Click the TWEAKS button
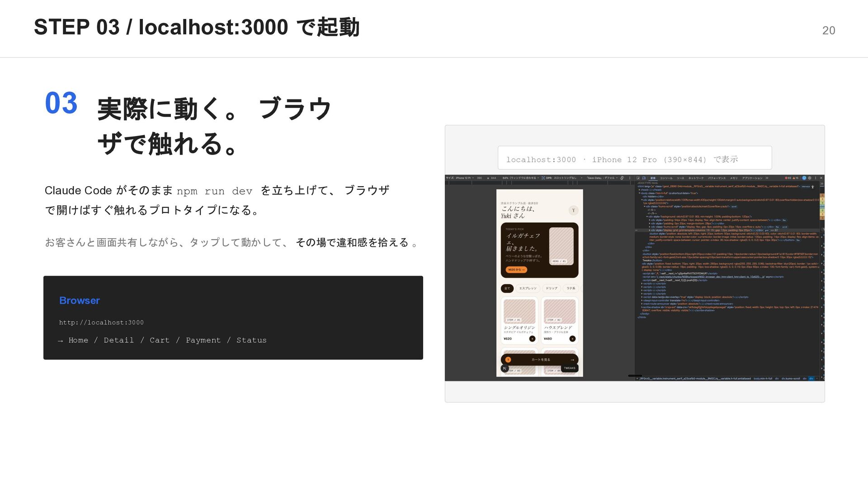Viewport: 868px width, 488px height. point(569,368)
